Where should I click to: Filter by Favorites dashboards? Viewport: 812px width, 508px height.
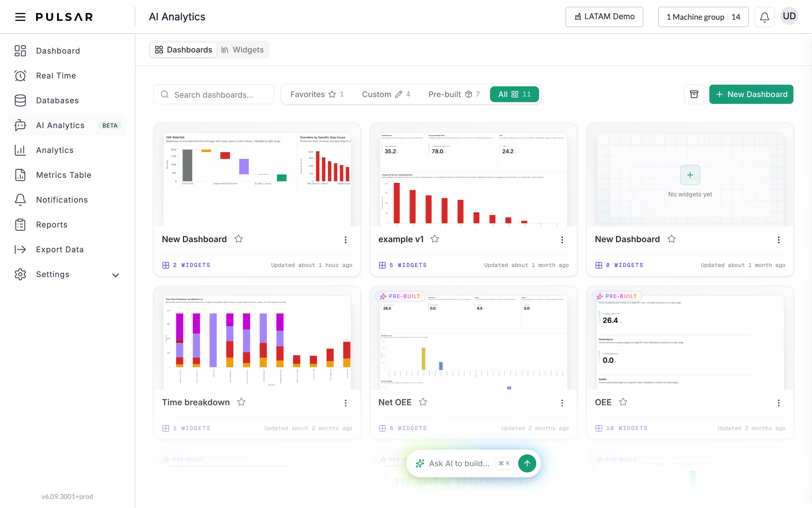[317, 95]
